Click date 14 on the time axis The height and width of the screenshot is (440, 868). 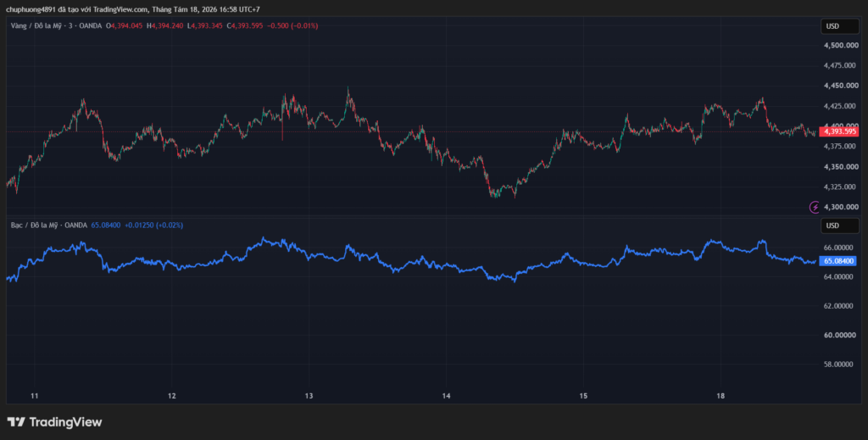[x=446, y=396]
